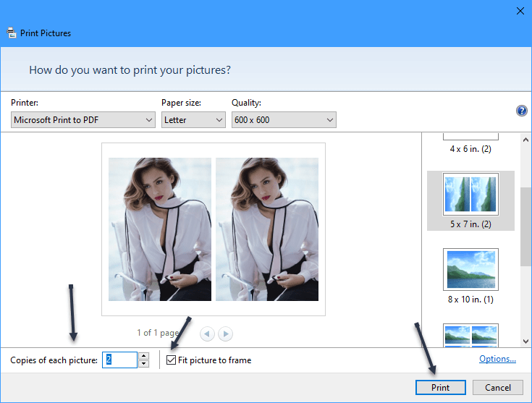Viewport: 532px width, 403px height.
Task: Increase copies with the up spinner arrow
Action: (x=143, y=356)
